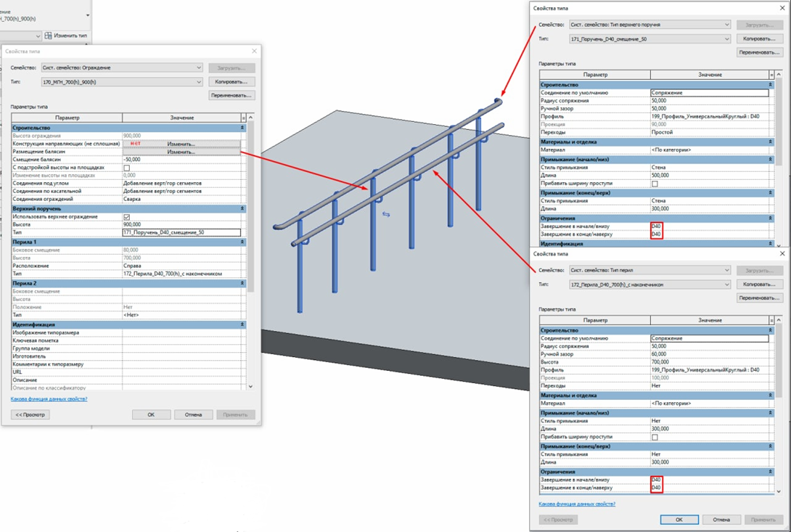
Task: Click the left dialog vertical scrollbar
Action: coord(250,253)
